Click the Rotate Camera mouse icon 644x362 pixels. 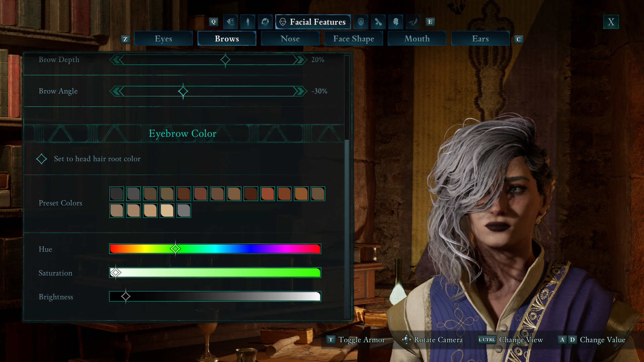406,340
